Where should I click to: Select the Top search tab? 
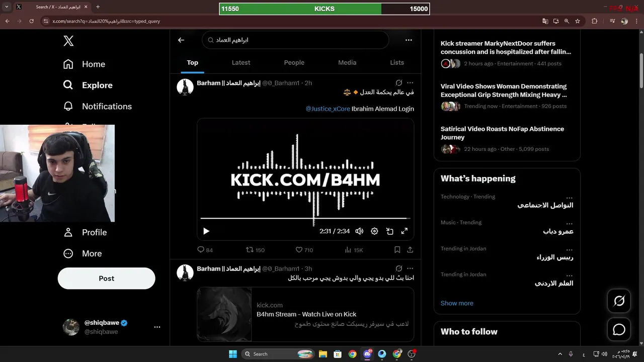(192, 63)
